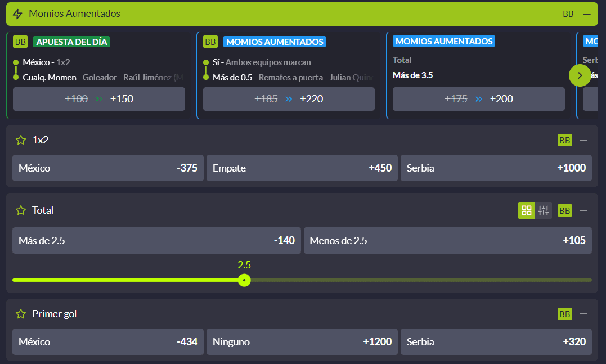Viewport: 606px width, 364px height.
Task: Click the BB label in Momios Aumentados header
Action: pos(568,14)
